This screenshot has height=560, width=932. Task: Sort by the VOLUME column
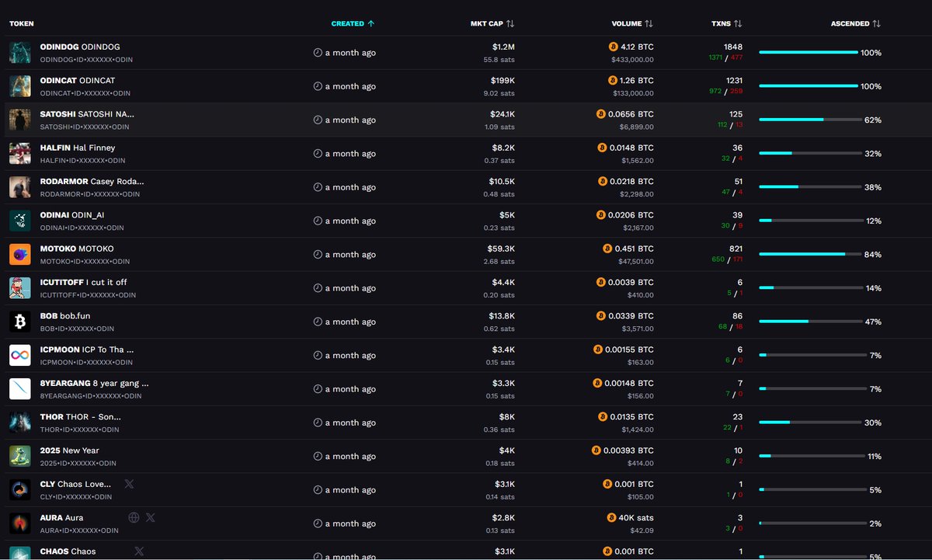click(x=632, y=23)
